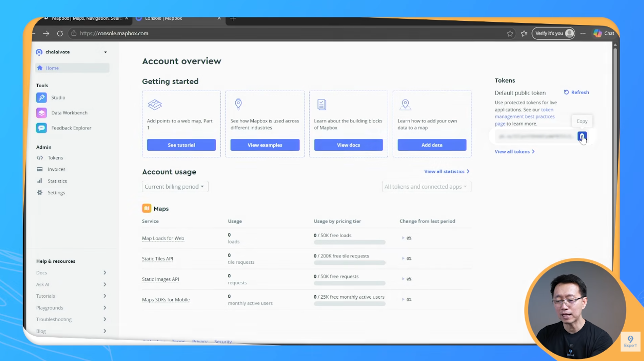Click the Verify it's you profile button

(x=553, y=33)
